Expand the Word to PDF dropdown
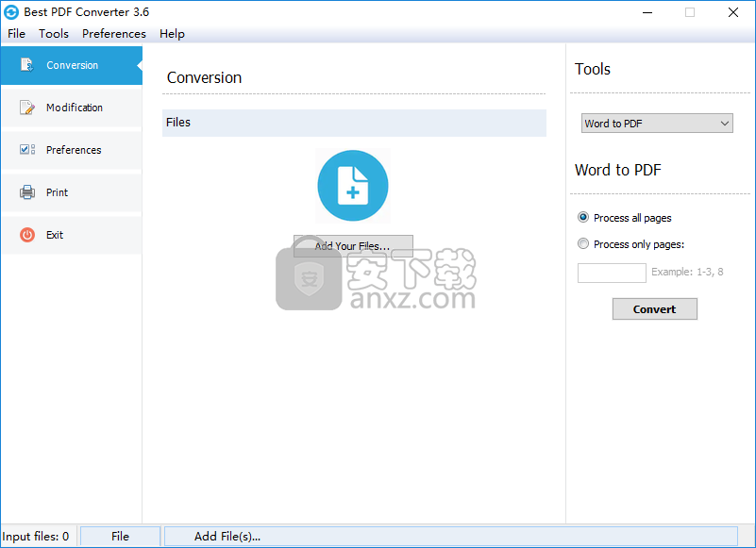The width and height of the screenshot is (756, 548). (x=657, y=124)
